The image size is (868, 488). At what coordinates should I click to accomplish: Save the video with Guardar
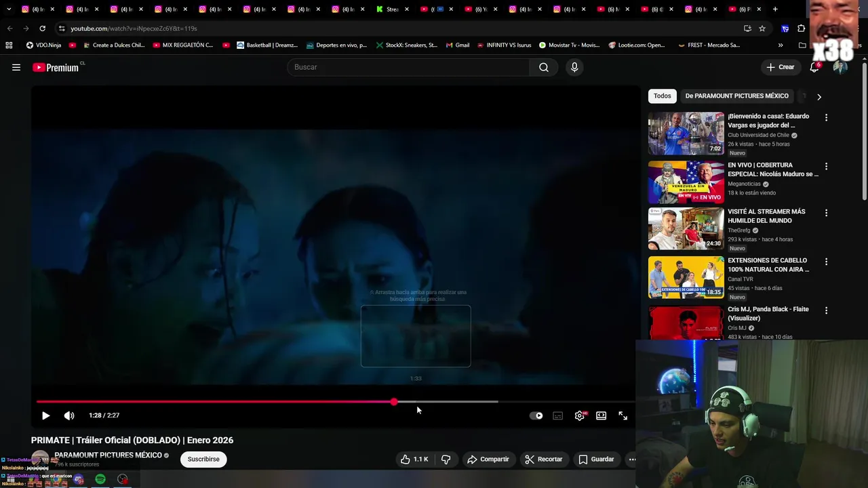click(x=596, y=459)
